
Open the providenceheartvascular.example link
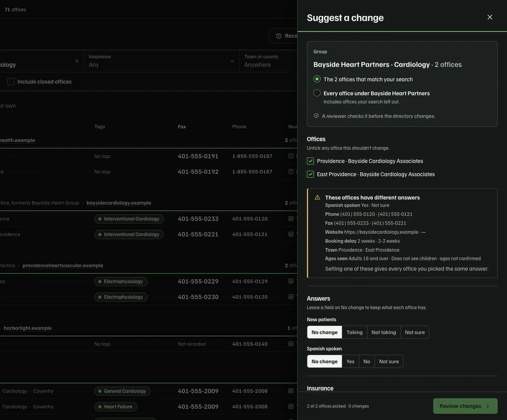63,265
